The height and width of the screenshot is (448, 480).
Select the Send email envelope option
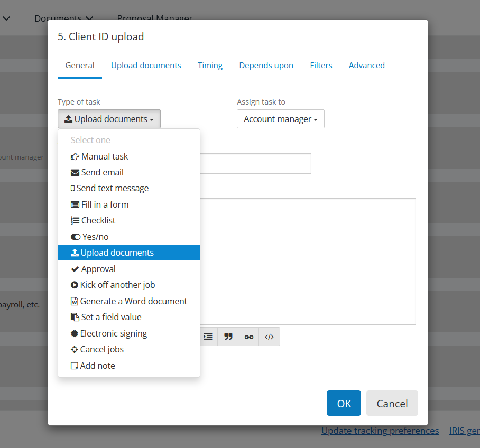[x=102, y=172]
